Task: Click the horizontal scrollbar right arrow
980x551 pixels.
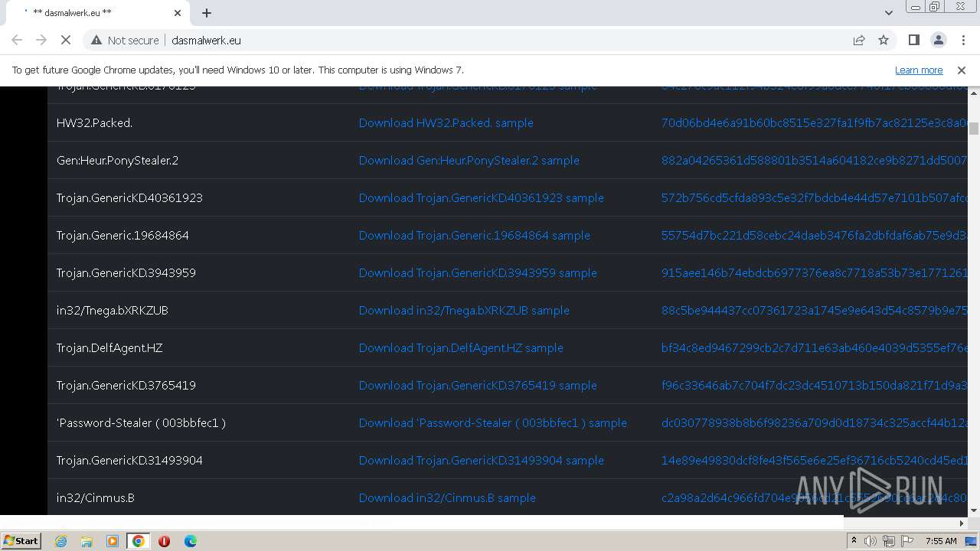Action: tap(962, 523)
